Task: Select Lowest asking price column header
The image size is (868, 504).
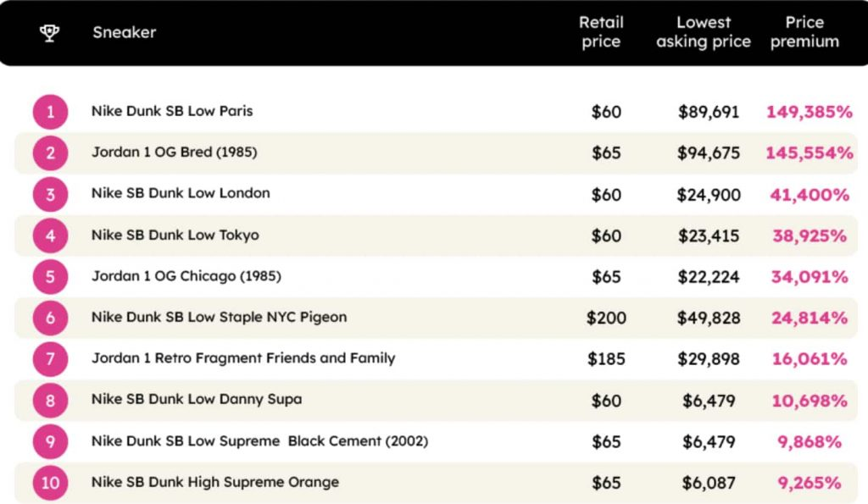Action: coord(704,32)
